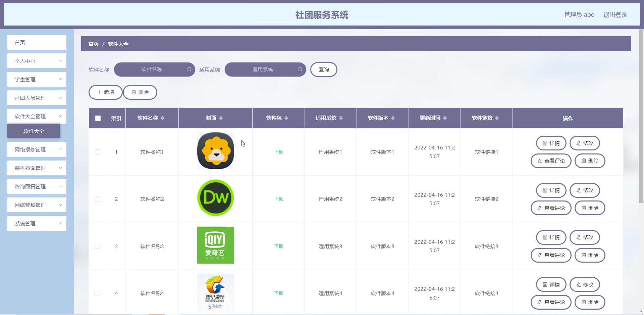
Task: Click Tencent Games cover icon row 4
Action: point(216,292)
